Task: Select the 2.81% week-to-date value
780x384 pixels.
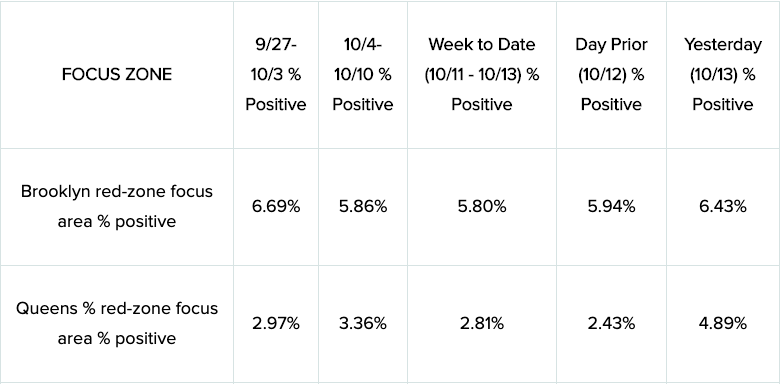Action: 482,324
